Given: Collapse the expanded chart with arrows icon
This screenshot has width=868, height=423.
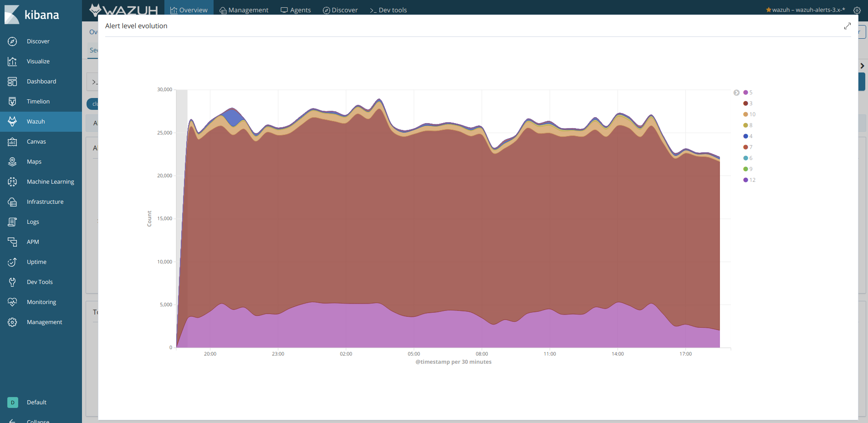Looking at the screenshot, I should pos(847,26).
